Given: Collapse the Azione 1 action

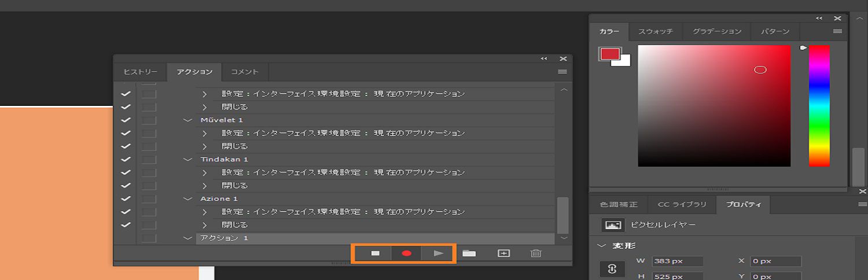Looking at the screenshot, I should (187, 198).
